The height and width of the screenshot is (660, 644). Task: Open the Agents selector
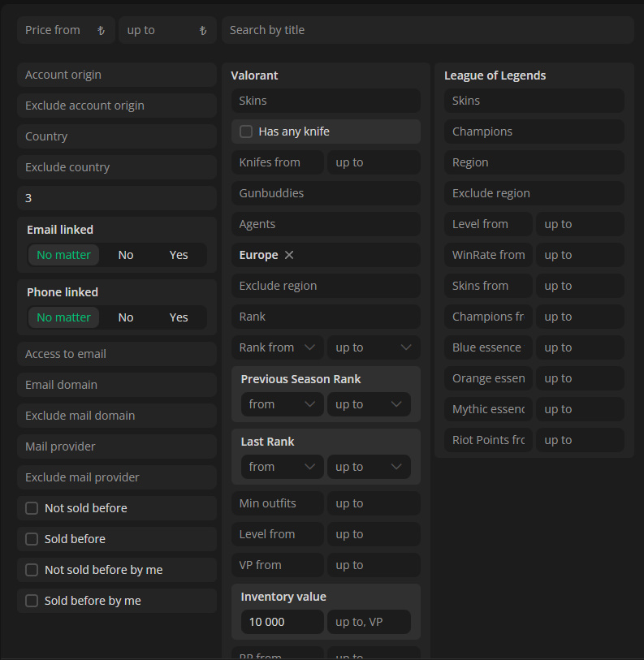[326, 224]
